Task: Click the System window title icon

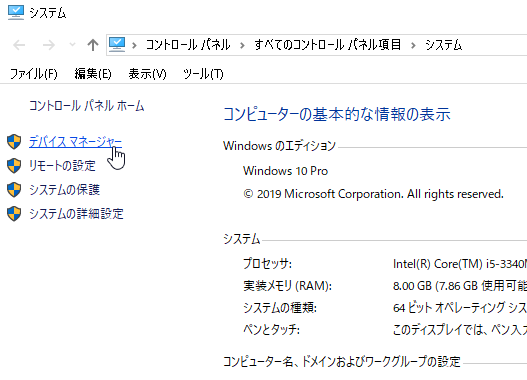Action: 16,13
